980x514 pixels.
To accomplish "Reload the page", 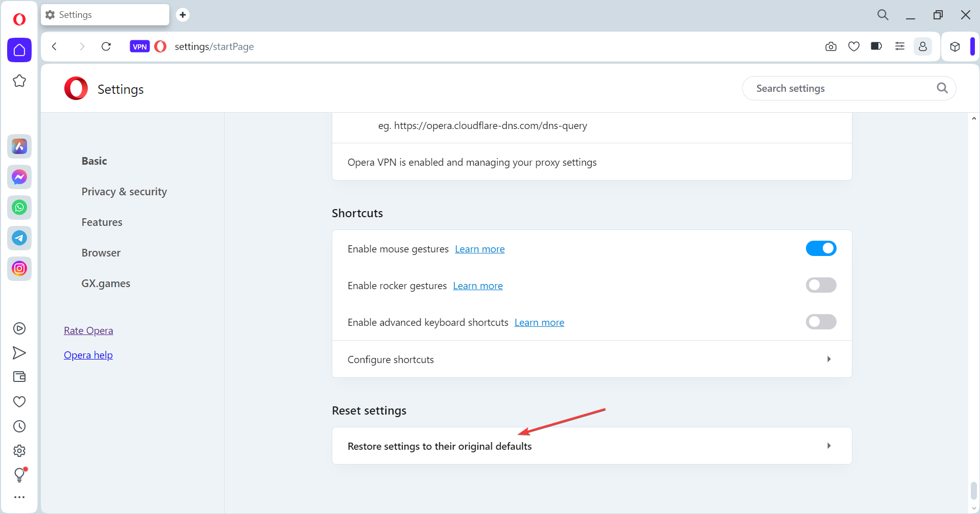I will click(x=106, y=46).
